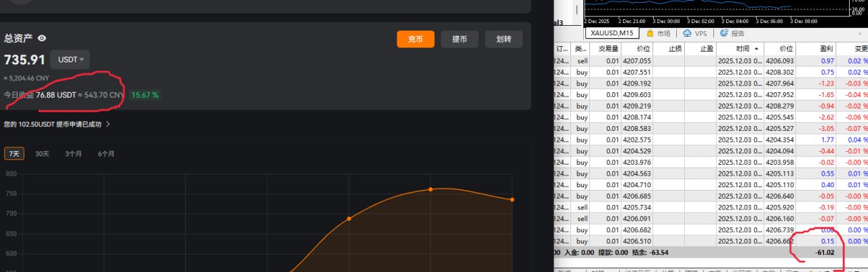Click the 735.91 total asset value

24,60
